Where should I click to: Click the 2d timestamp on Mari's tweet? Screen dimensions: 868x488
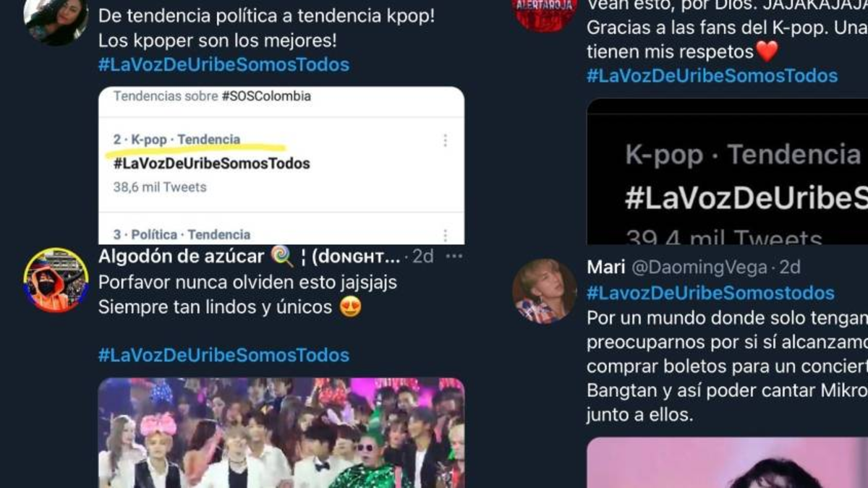click(789, 267)
